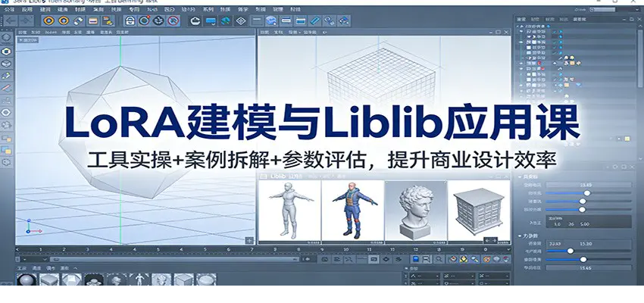Select the gray cabinet model thumbnail

pyautogui.click(x=479, y=211)
